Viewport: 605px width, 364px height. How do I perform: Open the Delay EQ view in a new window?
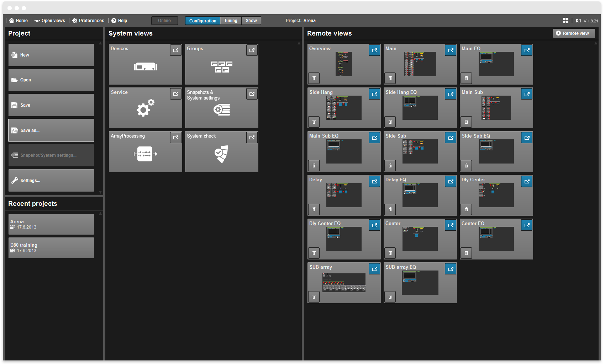point(451,181)
